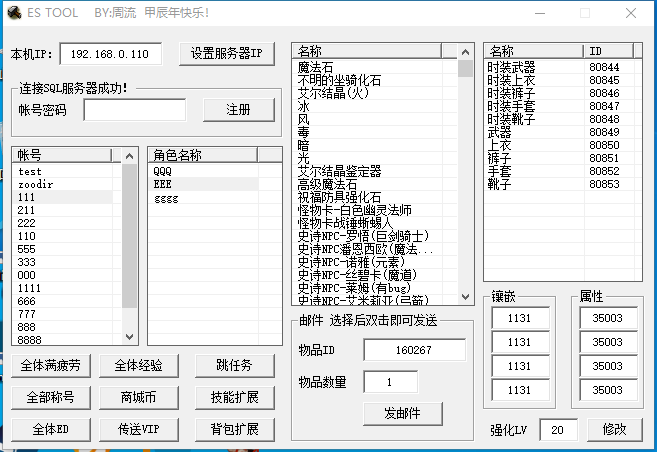
Task: Focus the 物品数量 quantity field
Action: (x=391, y=382)
